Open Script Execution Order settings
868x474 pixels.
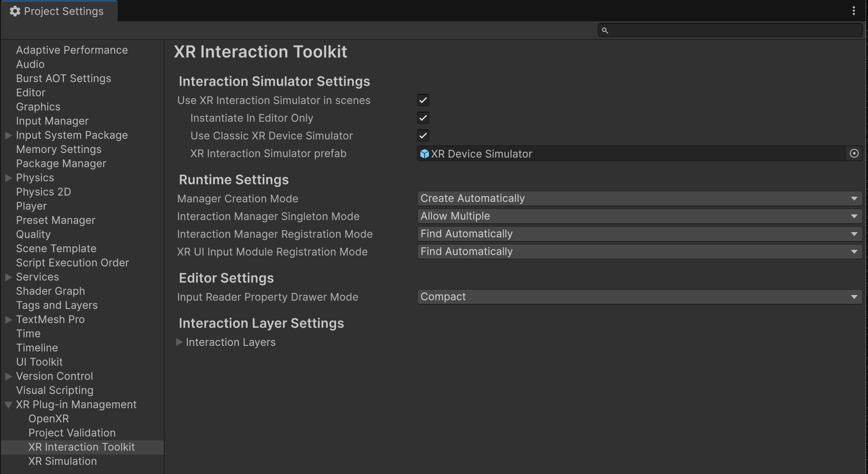[72, 263]
